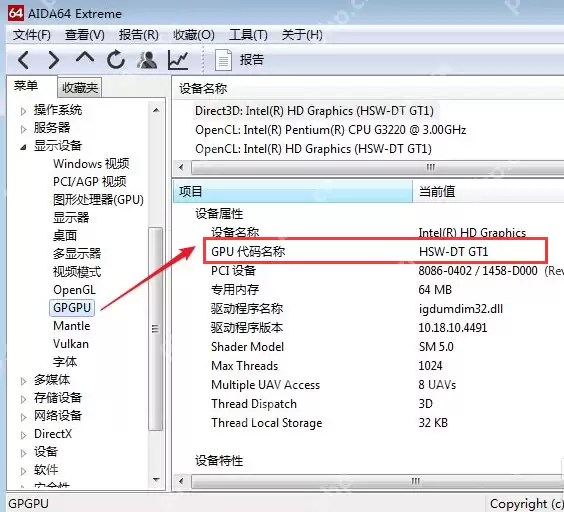Click the Thread Local Storage row
The width and height of the screenshot is (564, 512).
pyautogui.click(x=329, y=423)
